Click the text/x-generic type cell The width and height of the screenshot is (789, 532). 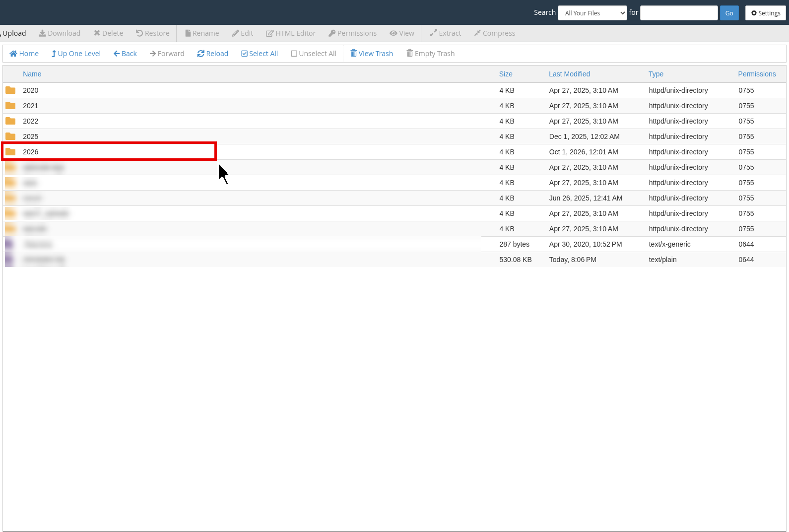(669, 244)
